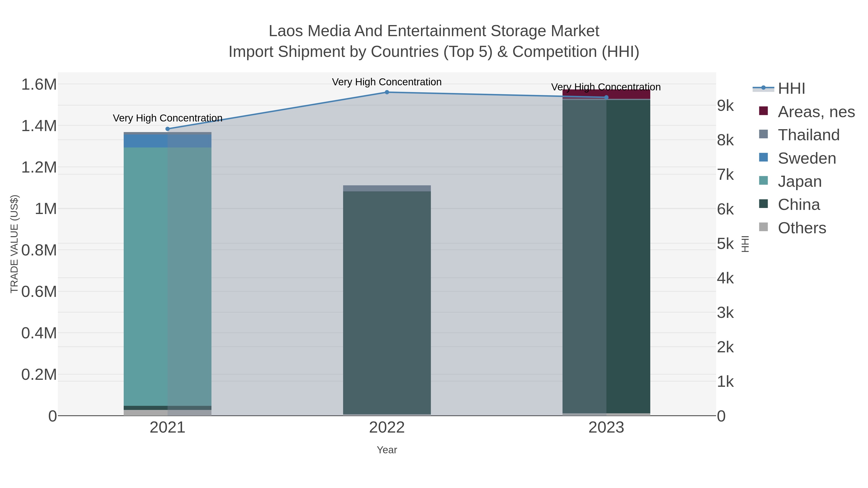868x488 pixels.
Task: Toggle the Thailand legend entry
Action: (799, 135)
